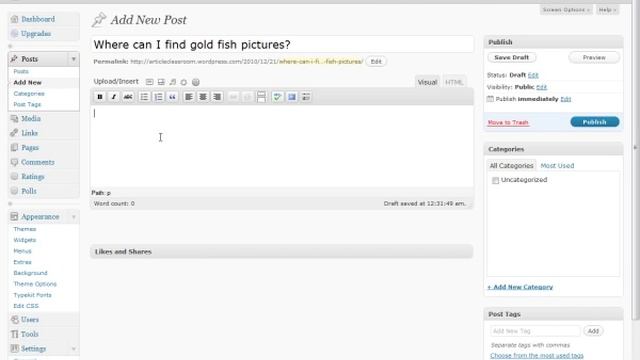Click the Preview button
Screen dimensions: 640x360
(x=594, y=58)
